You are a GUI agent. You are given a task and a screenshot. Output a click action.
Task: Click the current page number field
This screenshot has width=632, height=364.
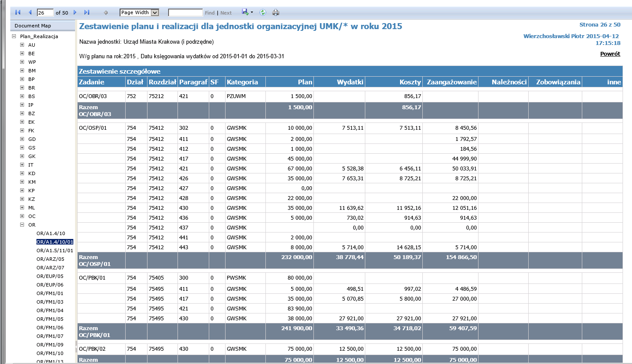tap(45, 12)
